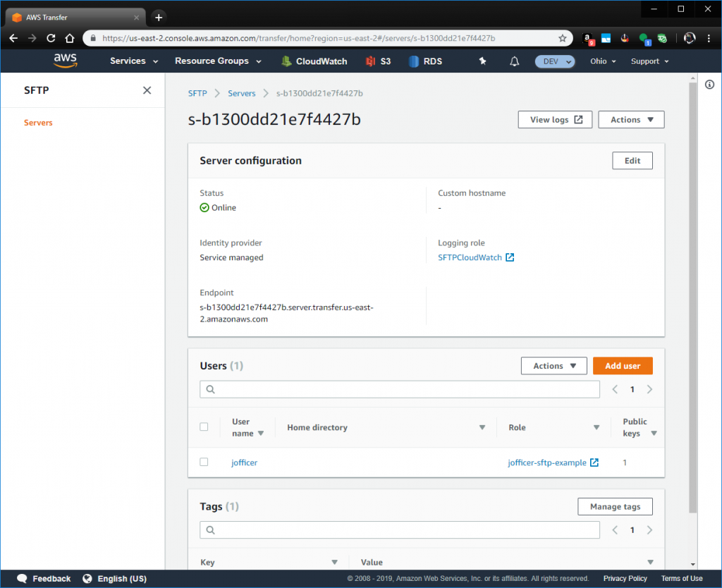Click the Add user button
This screenshot has height=588, width=722.
(623, 366)
